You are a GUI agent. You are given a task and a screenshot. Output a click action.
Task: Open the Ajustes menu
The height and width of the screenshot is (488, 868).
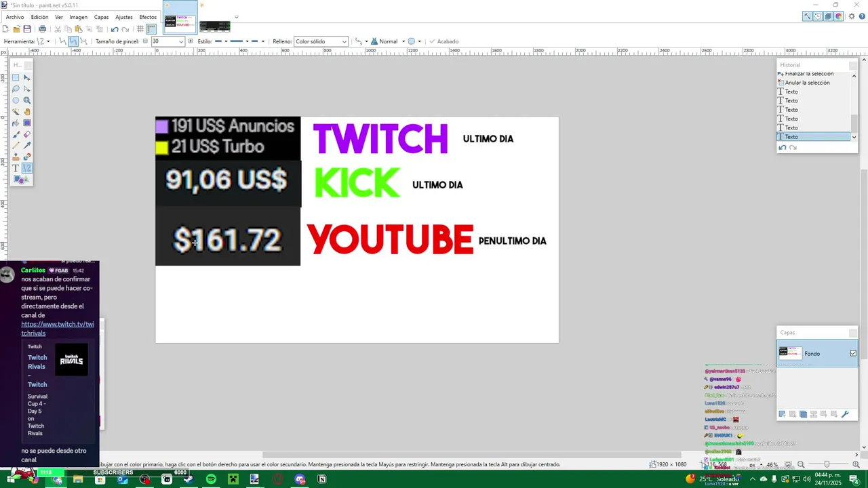click(x=124, y=17)
